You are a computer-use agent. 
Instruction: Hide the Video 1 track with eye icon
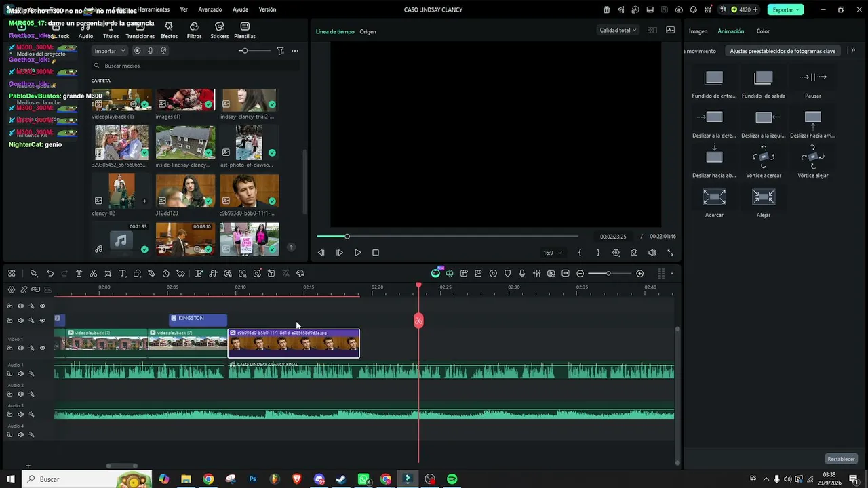pos(42,348)
